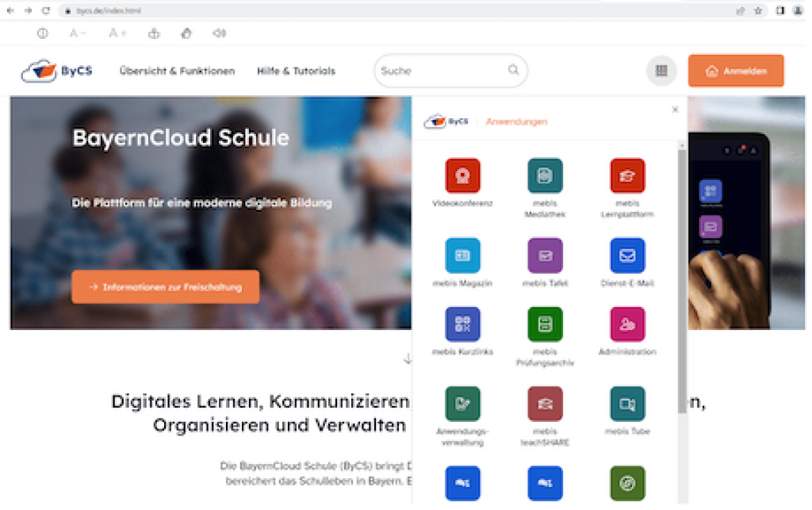
Task: Open the Administration app
Action: (627, 324)
